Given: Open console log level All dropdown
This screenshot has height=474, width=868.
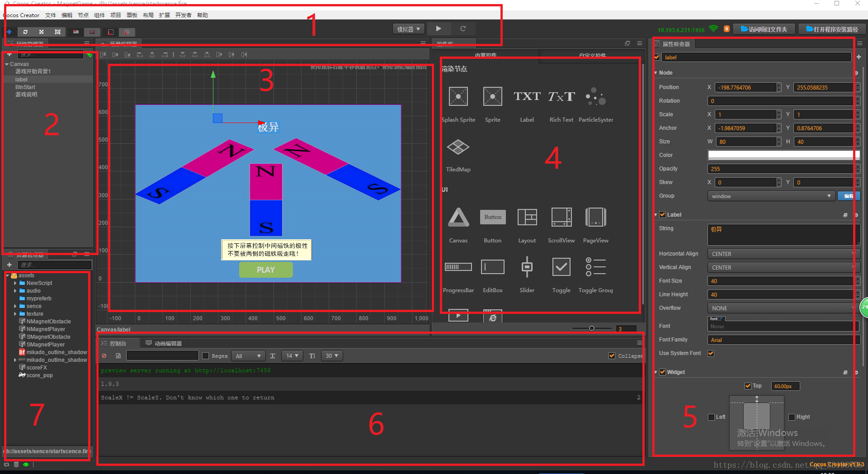Looking at the screenshot, I should click(248, 356).
